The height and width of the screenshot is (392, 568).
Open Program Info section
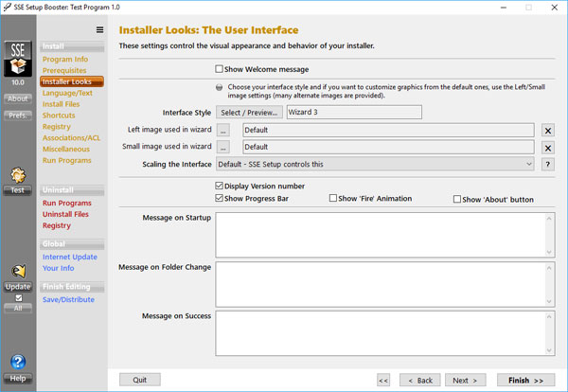(x=65, y=59)
